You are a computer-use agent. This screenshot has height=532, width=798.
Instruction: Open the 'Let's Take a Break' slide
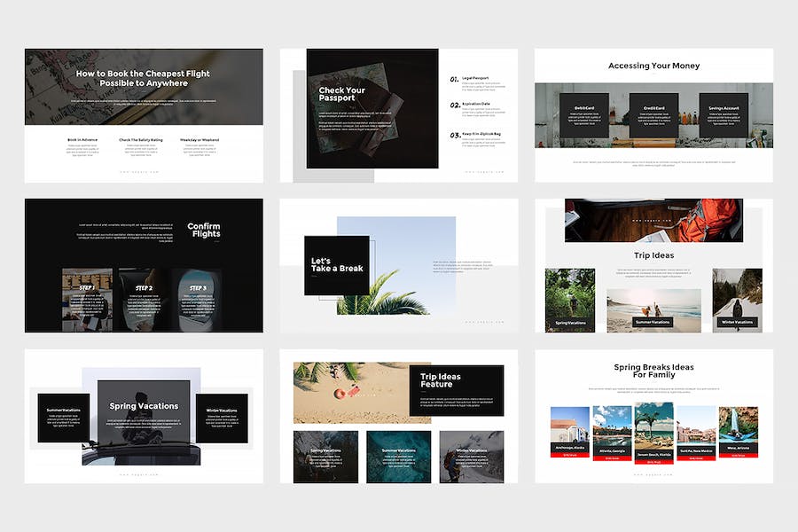(398, 265)
